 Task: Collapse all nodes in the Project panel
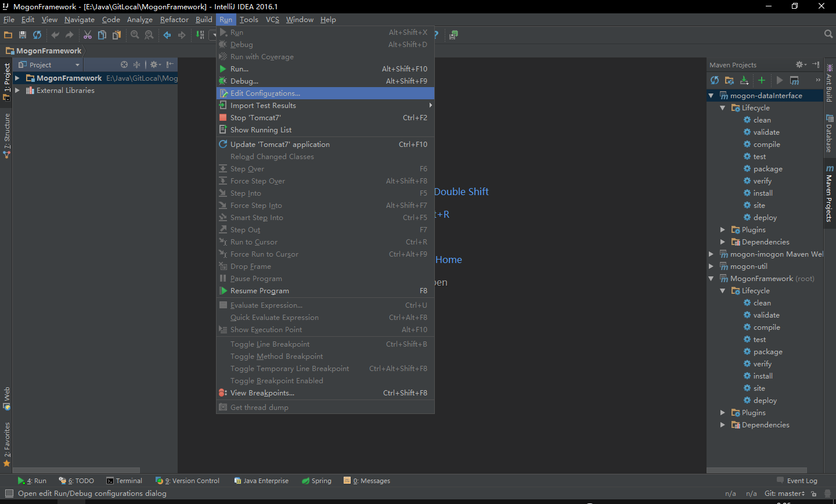click(x=136, y=64)
